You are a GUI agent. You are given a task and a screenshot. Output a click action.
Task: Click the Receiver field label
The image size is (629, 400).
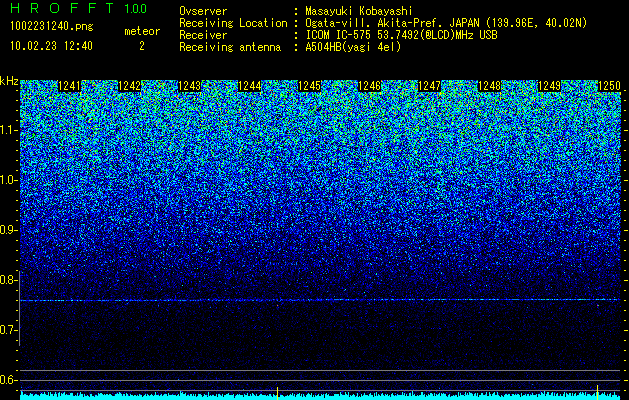[x=203, y=35]
